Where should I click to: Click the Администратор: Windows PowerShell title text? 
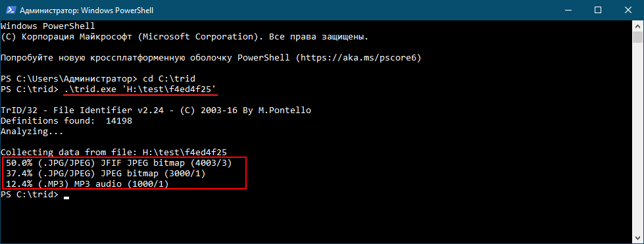click(82, 10)
